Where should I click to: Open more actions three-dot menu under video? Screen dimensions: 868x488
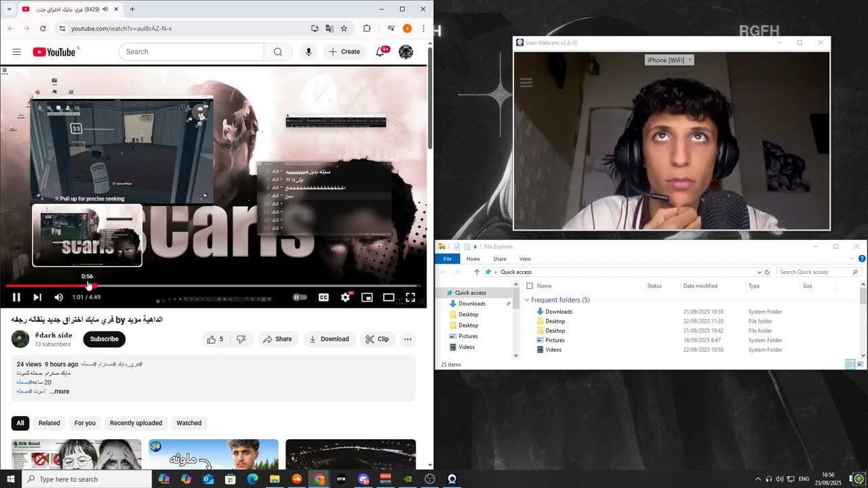(408, 339)
